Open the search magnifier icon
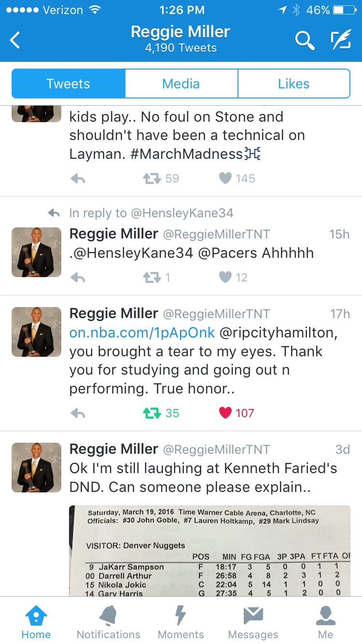 305,40
